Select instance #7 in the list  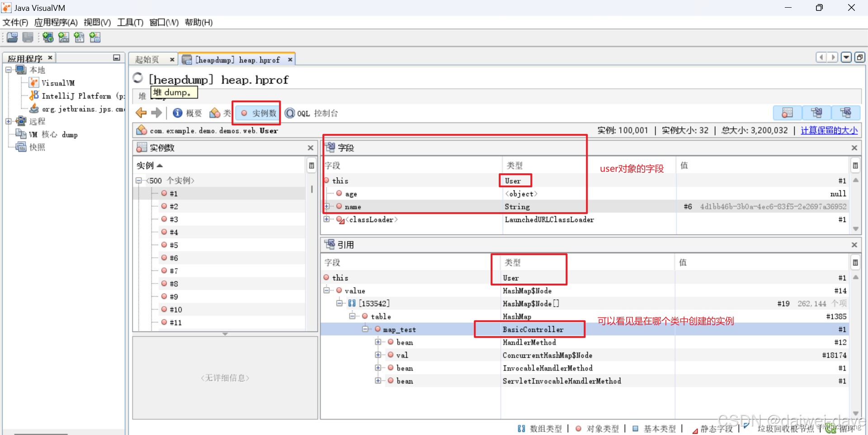tap(174, 271)
